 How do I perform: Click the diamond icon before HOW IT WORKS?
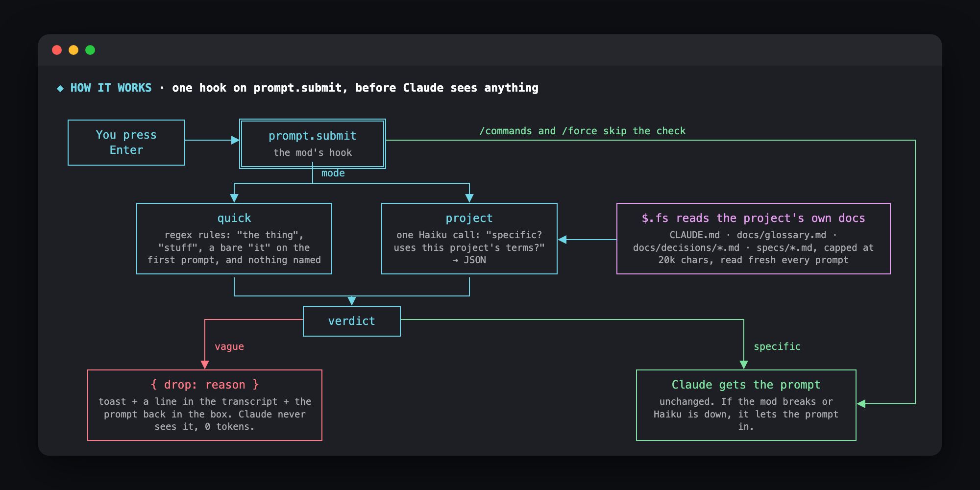[x=60, y=88]
